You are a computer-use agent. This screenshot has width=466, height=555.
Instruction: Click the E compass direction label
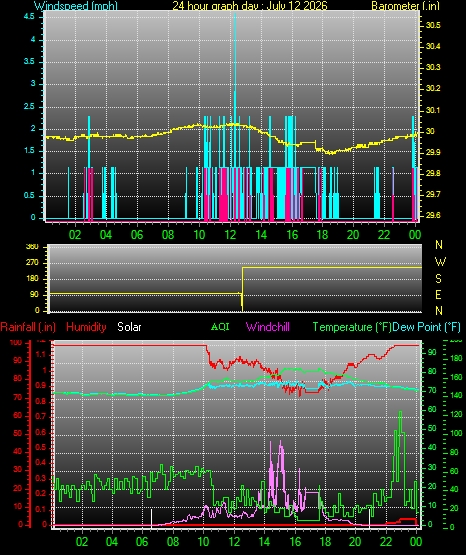(x=438, y=294)
